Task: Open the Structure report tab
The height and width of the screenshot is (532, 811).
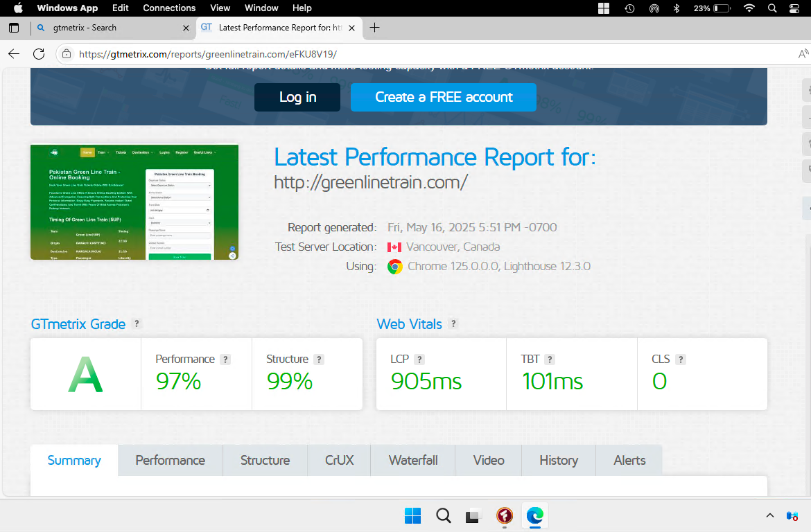Action: click(x=265, y=461)
